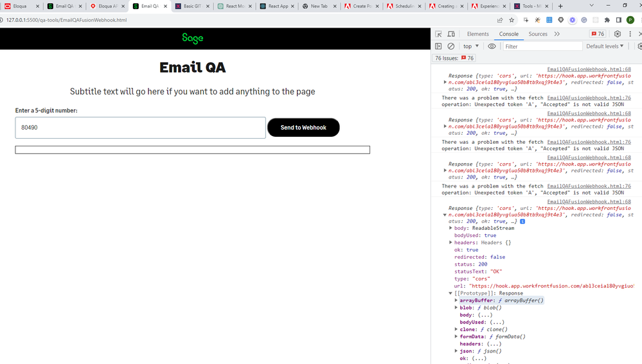
Task: Open the 76 Issues button
Action: pyautogui.click(x=454, y=58)
